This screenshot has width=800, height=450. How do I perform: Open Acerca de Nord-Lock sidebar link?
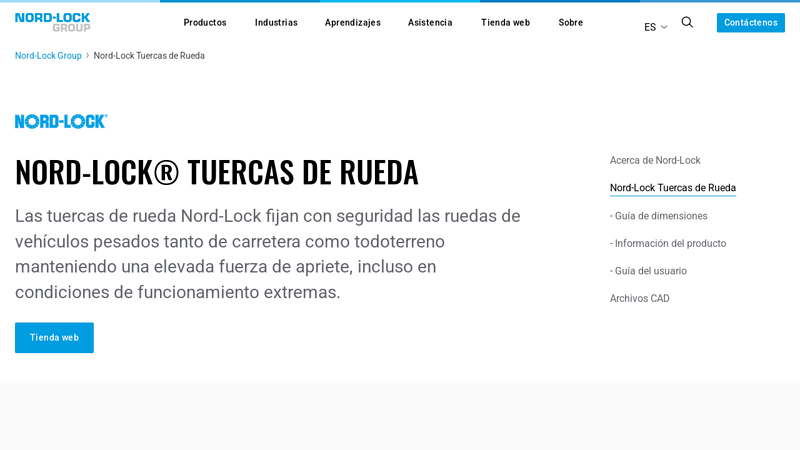point(655,160)
